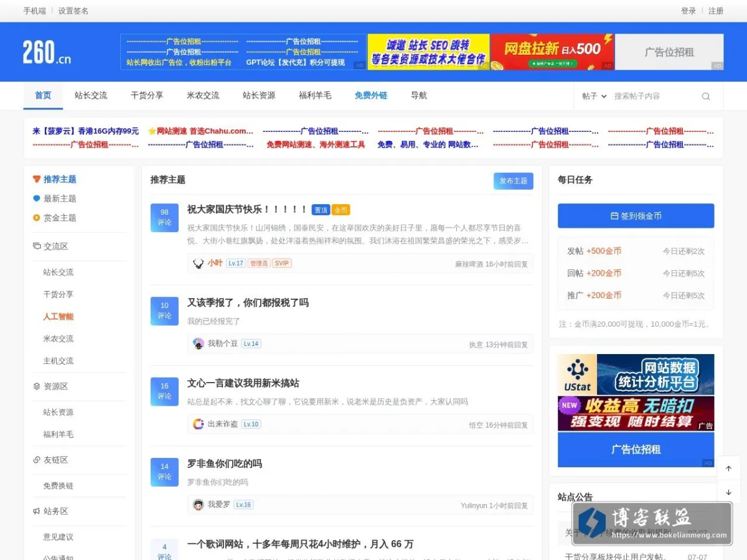747x560 pixels.
Task: Click the scroll-to-top arrow button
Action: tap(728, 469)
